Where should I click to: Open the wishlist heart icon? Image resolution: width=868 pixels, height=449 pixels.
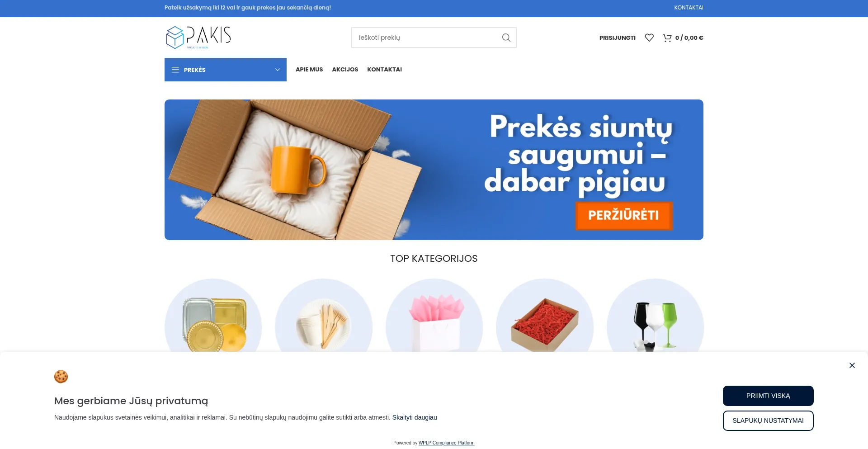649,38
